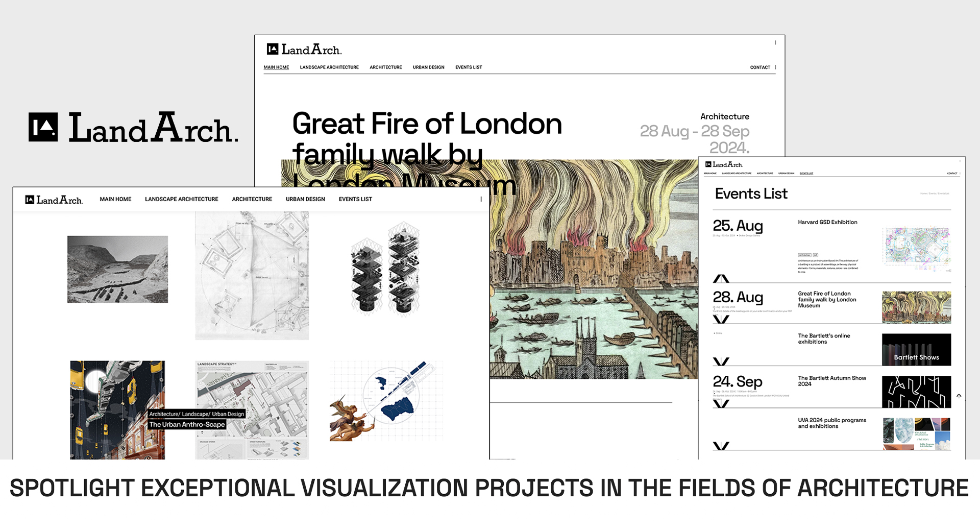
Task: Open the Great Fire of London family walk event link
Action: [827, 300]
